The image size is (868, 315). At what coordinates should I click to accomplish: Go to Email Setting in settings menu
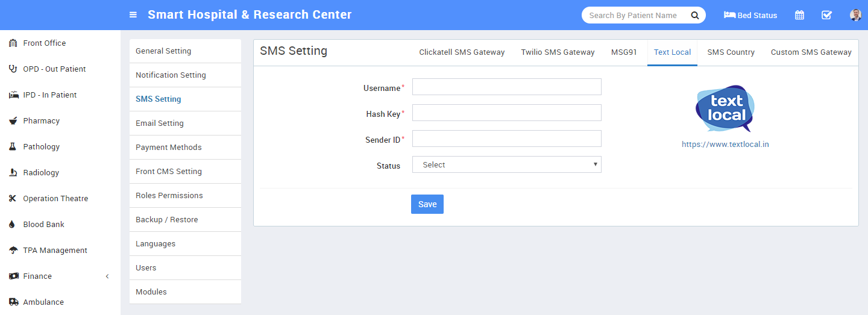pos(160,123)
